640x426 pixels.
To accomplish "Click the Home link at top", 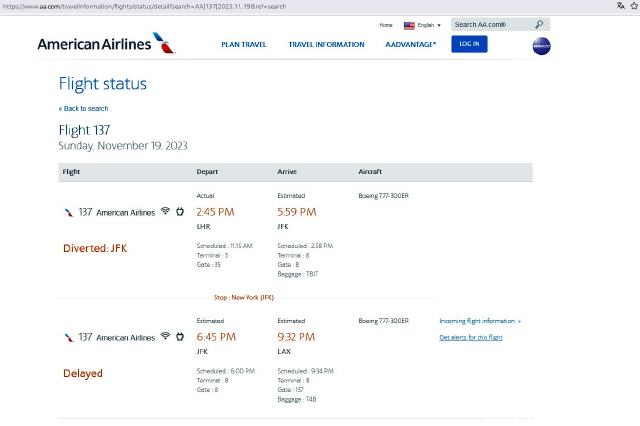I will pos(386,25).
